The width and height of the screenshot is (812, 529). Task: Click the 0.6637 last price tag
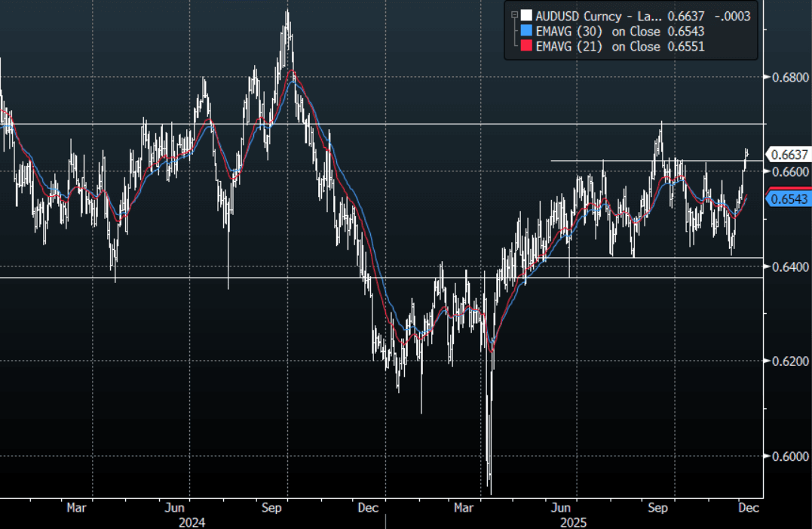pyautogui.click(x=789, y=155)
